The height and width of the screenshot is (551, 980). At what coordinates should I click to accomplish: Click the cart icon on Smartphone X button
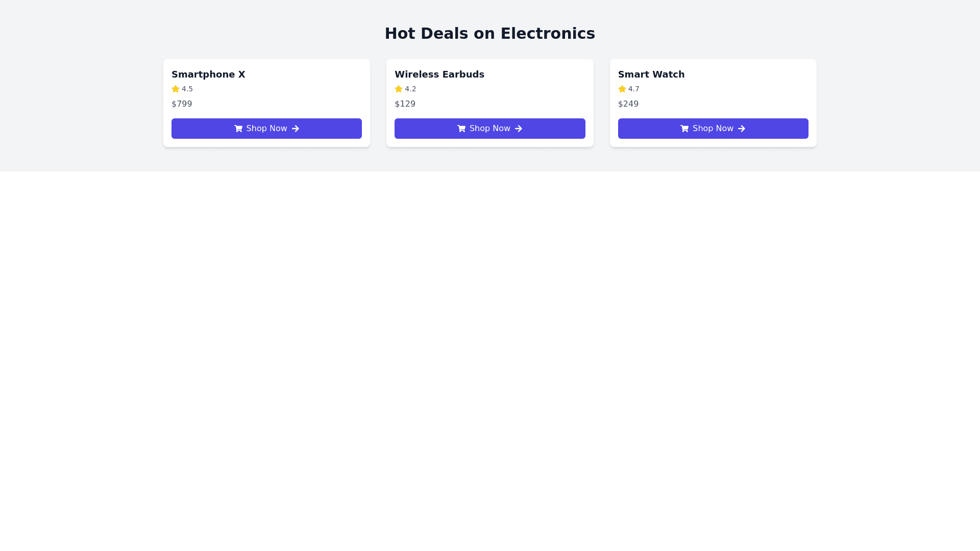238,129
